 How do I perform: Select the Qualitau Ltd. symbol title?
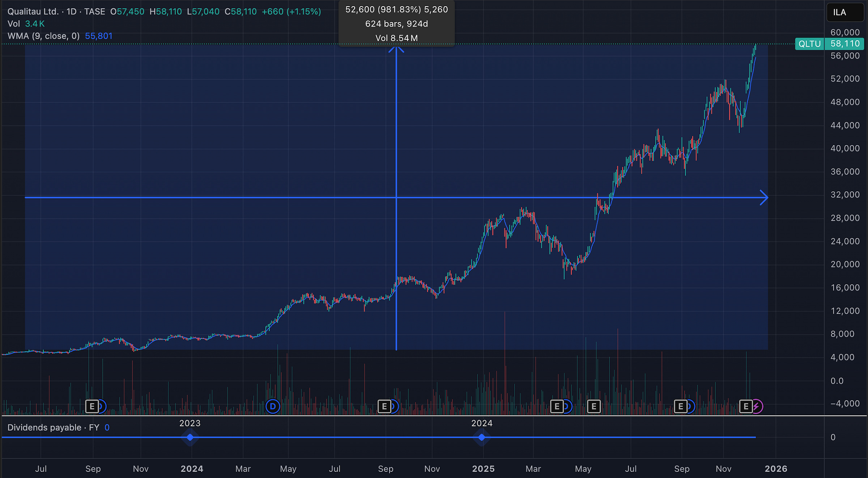(33, 12)
